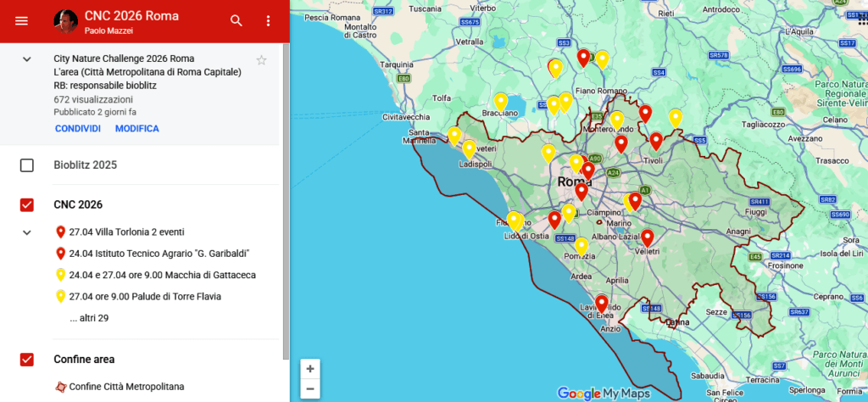Zoom in on the map
868x402 pixels.
pos(310,369)
